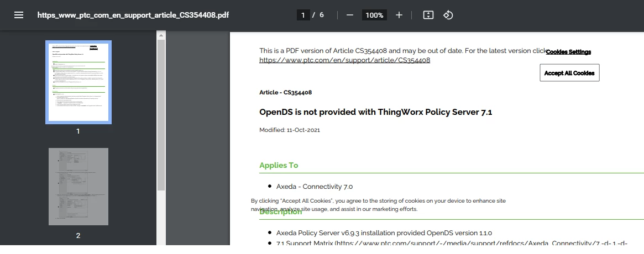
Task: Click the total page count '6'
Action: (x=322, y=15)
